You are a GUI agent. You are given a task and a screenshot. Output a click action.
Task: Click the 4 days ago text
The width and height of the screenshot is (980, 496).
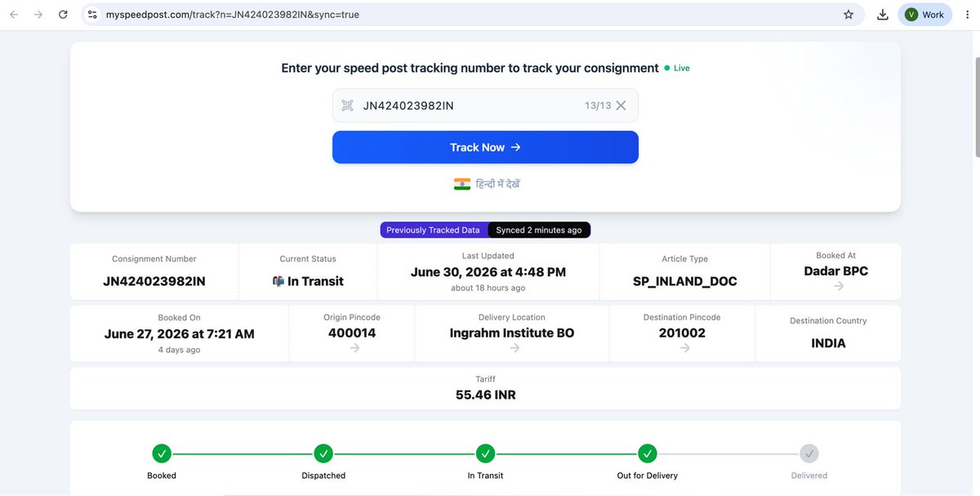pyautogui.click(x=179, y=350)
